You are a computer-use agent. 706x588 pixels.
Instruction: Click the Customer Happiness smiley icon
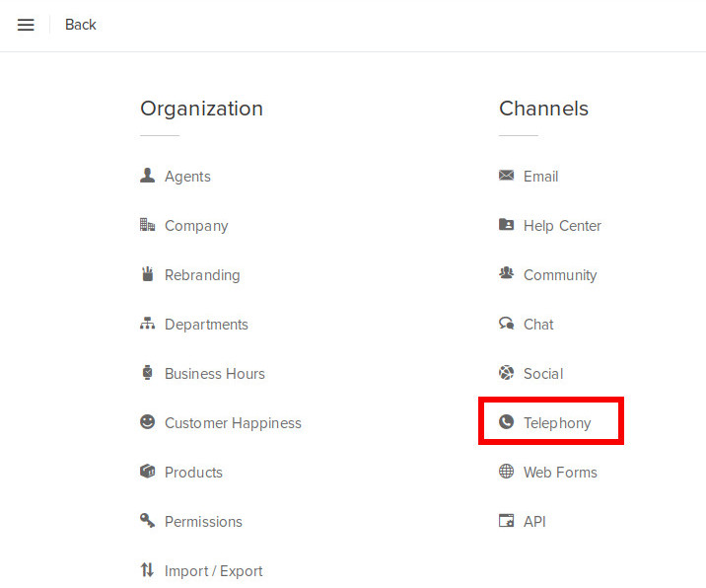[x=148, y=422]
